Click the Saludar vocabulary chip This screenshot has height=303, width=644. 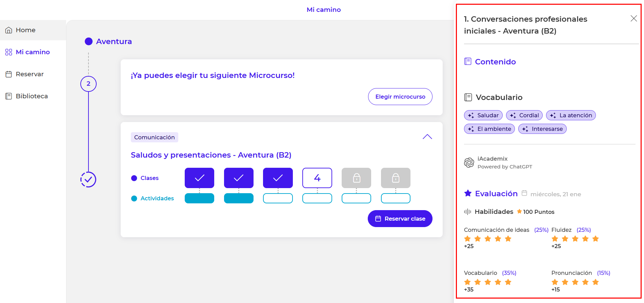(x=483, y=116)
